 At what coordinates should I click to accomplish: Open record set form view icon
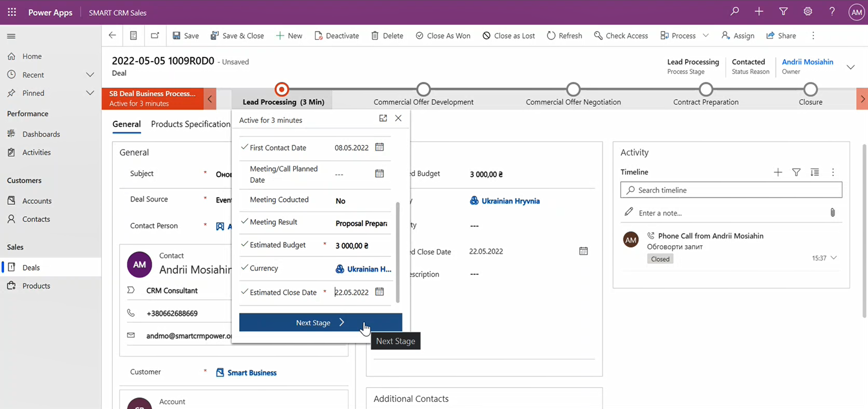pos(133,36)
